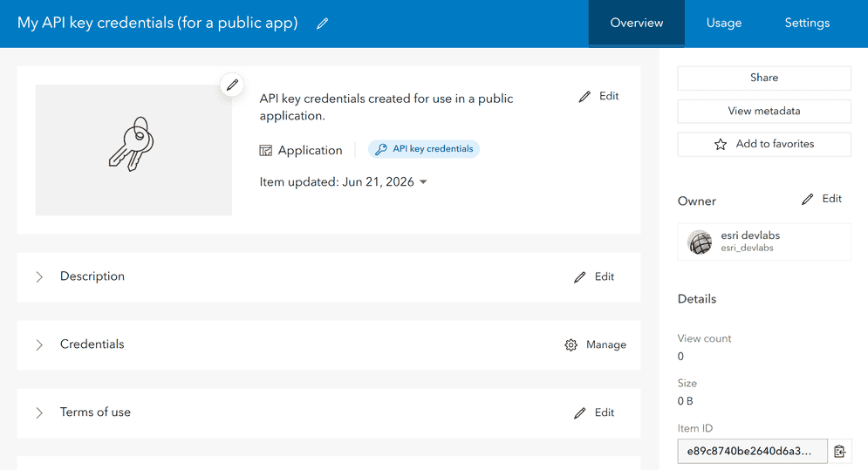Click the esri_devlabs username text
Viewport: 868px width, 470px height.
click(747, 248)
